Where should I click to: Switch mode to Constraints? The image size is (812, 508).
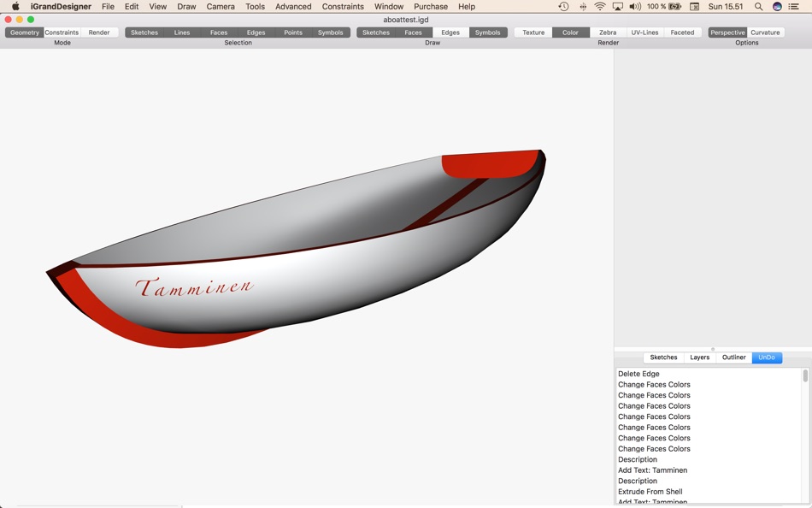(x=62, y=32)
